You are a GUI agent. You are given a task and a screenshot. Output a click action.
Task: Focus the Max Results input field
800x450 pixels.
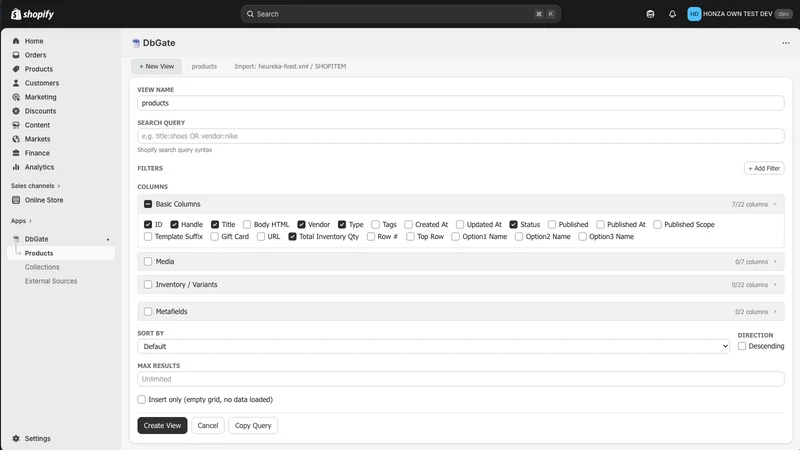click(461, 379)
